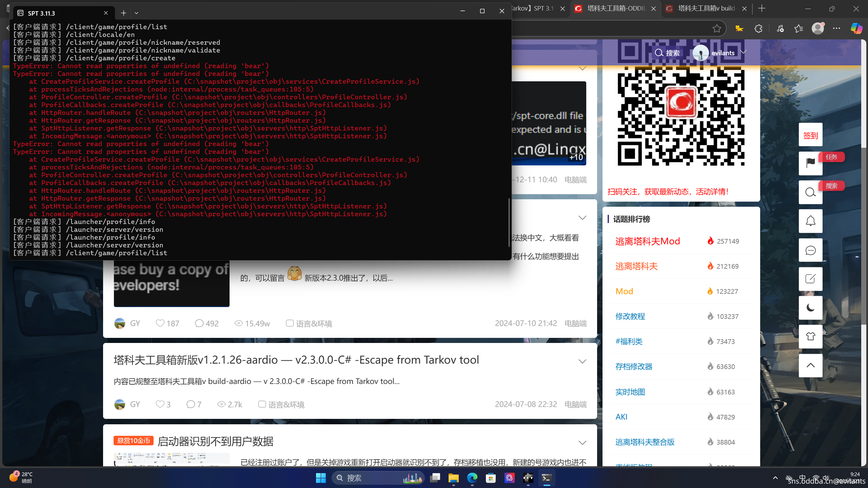This screenshot has width=868, height=488.
Task: Open a new browser tab
Action: 762,8
